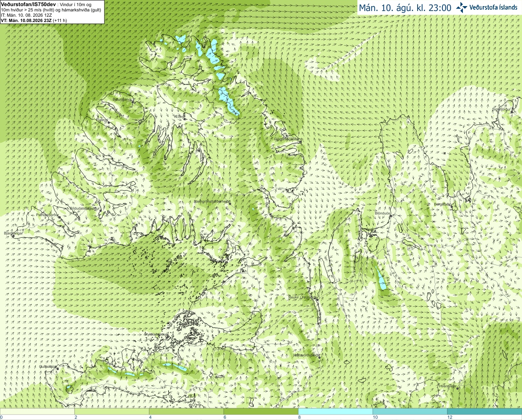The width and height of the screenshot is (522, 420).
Task: Click the Siglufjörður place label
Action: [x=502, y=109]
